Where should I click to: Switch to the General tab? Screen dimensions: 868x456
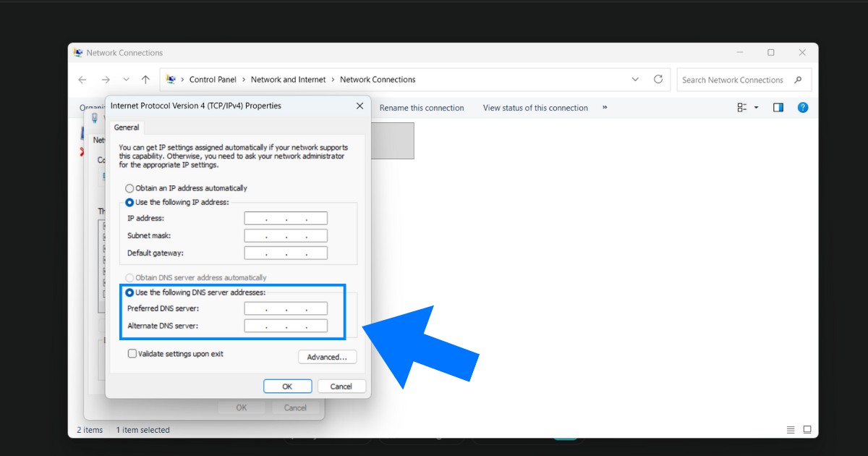point(127,127)
